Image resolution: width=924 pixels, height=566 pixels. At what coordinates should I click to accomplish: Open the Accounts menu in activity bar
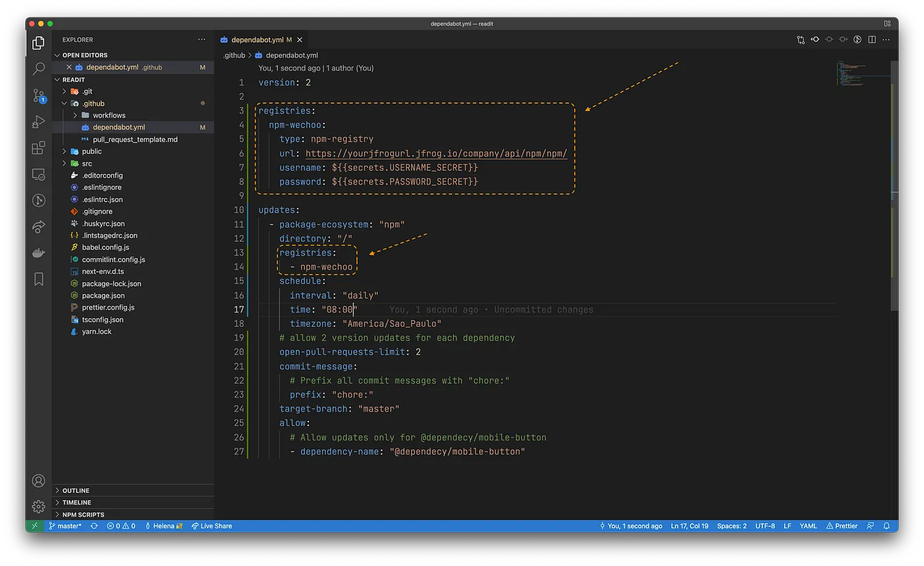coord(38,481)
